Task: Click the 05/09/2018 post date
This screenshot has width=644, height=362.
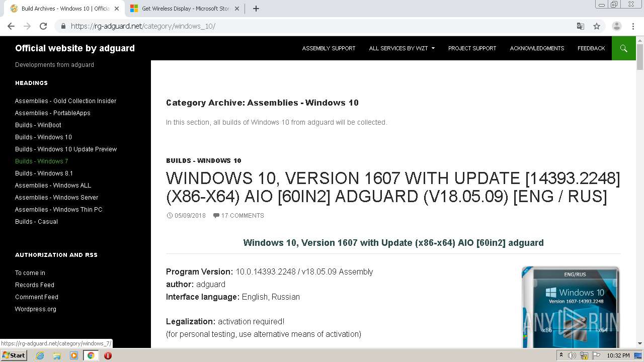Action: (x=190, y=216)
